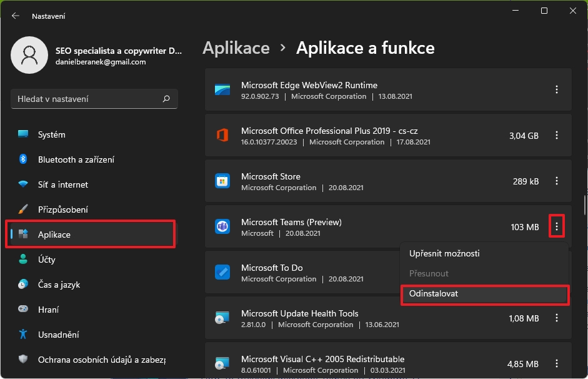
Task: Open more options for Edge WebView2 Runtime
Action: pos(557,90)
